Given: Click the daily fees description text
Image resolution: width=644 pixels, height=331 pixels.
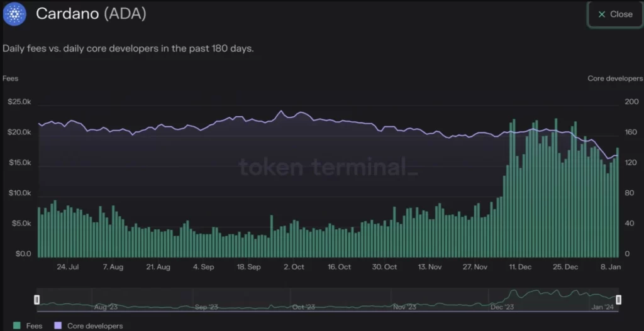Looking at the screenshot, I should coord(128,49).
